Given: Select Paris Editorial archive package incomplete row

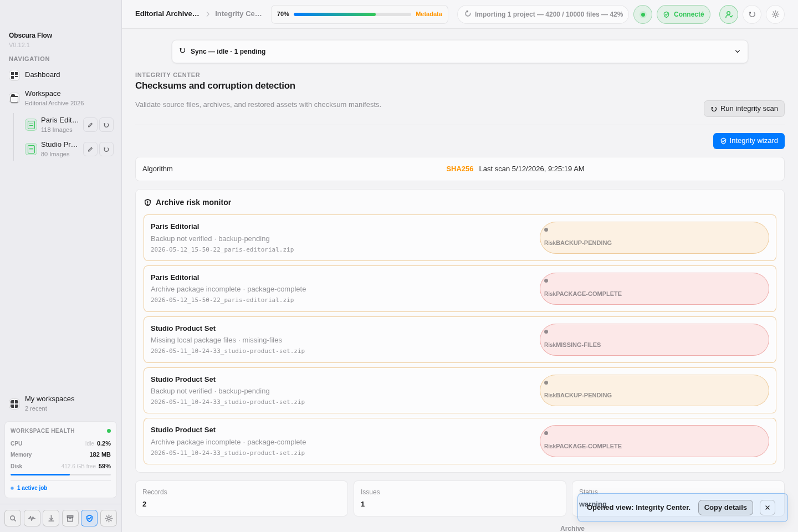Looking at the screenshot, I should (460, 289).
